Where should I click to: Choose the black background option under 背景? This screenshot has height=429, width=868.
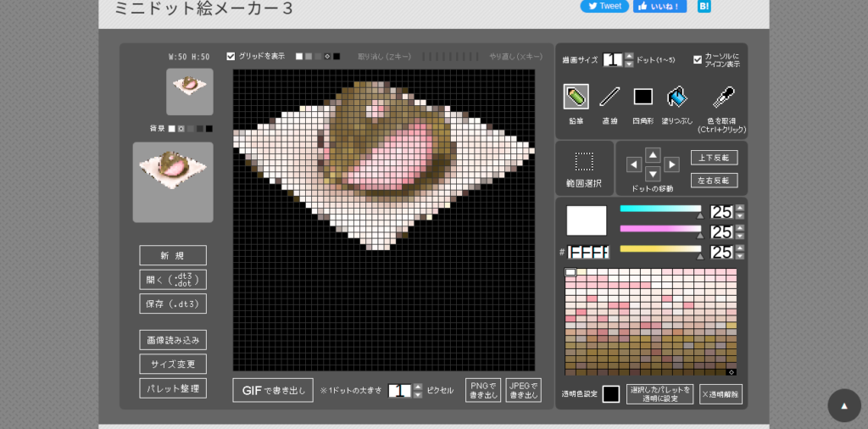pyautogui.click(x=209, y=128)
